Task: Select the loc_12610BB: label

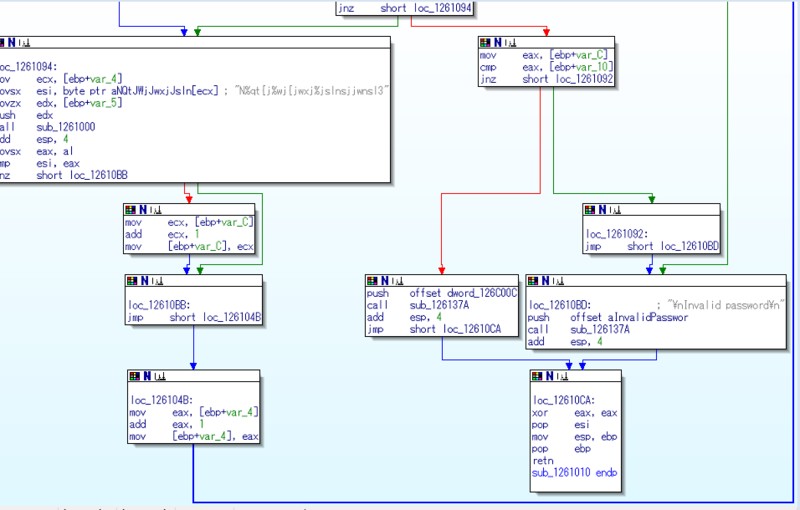Action: tap(159, 305)
